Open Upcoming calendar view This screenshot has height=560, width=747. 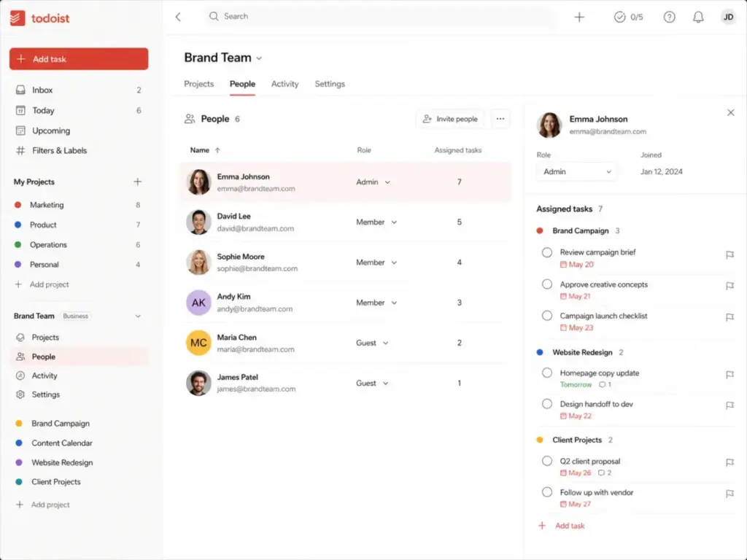(79, 131)
